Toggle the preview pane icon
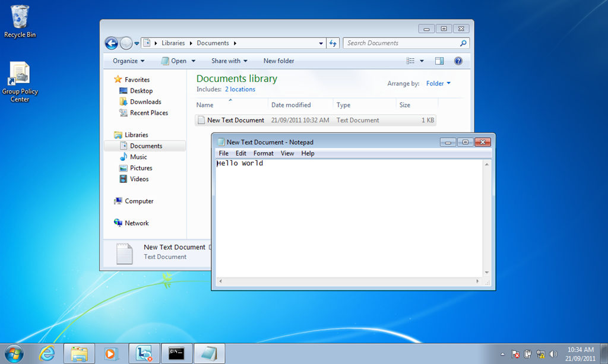 pos(439,61)
